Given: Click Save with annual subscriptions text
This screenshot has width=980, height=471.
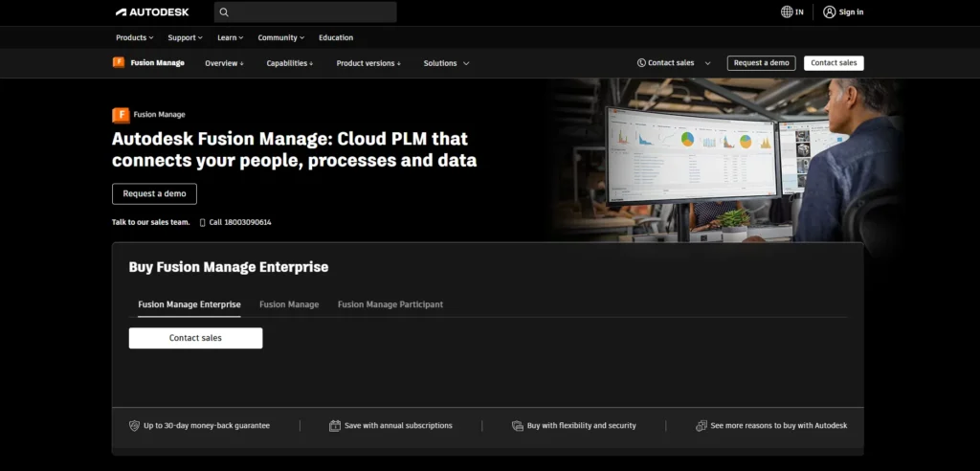Looking at the screenshot, I should coord(398,425).
